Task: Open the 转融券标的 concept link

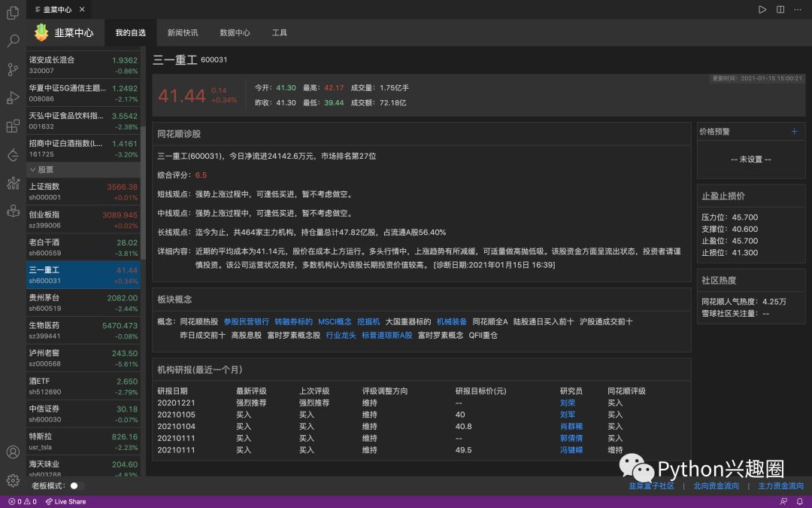Action: click(x=294, y=321)
